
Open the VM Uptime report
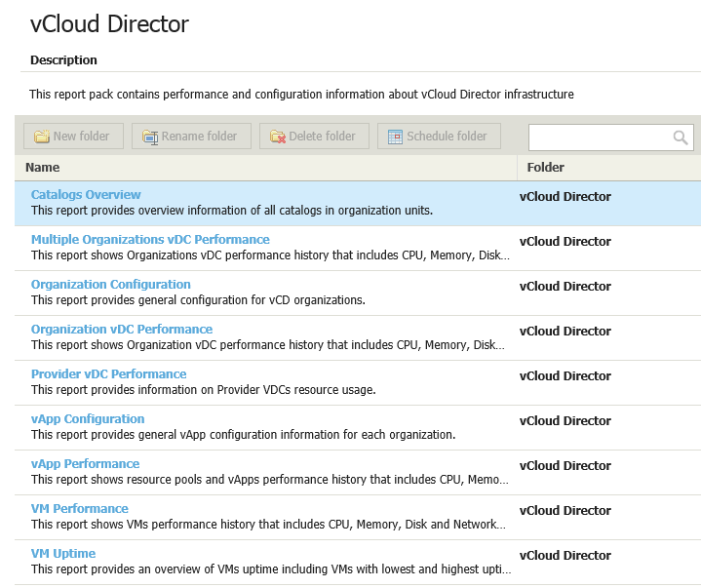63,554
